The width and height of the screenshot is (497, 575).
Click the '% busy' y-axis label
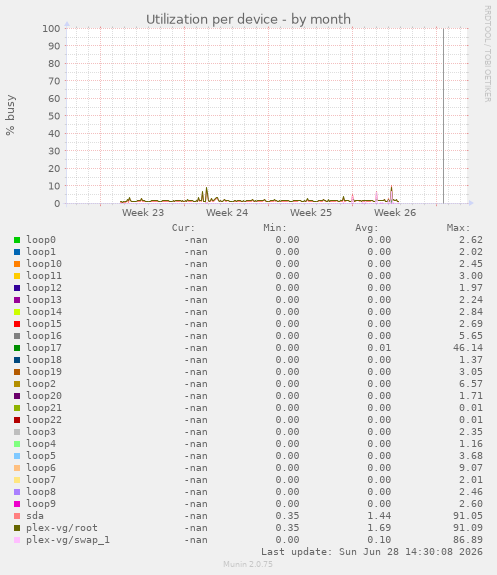coord(10,115)
